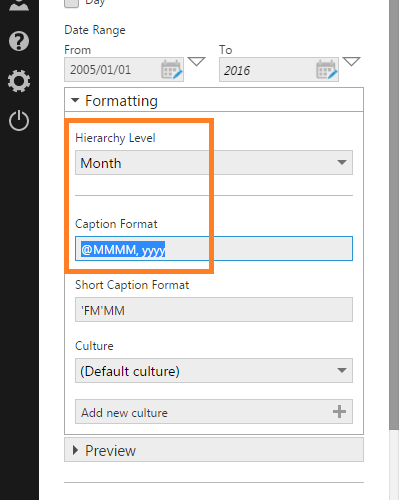399x500 pixels.
Task: Click the user profile icon in sidebar
Action: pyautogui.click(x=19, y=5)
